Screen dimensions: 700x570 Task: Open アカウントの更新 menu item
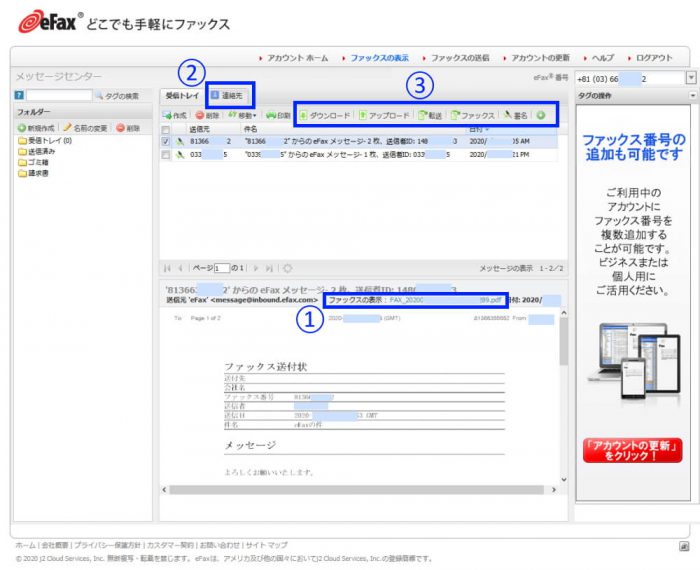540,58
